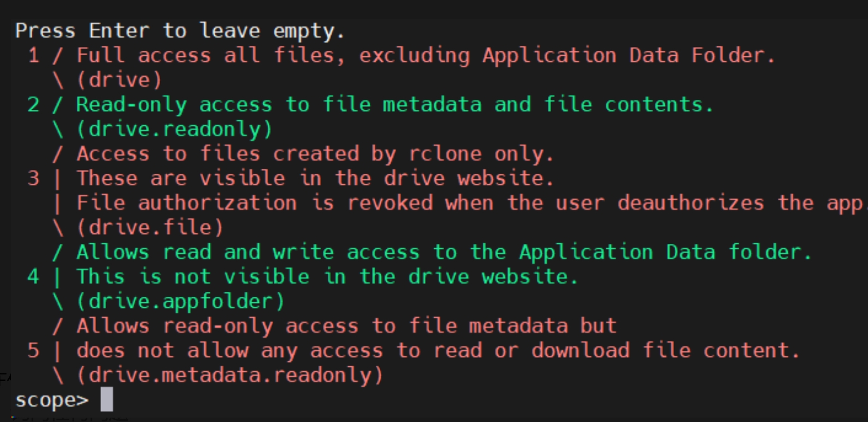This screenshot has height=422, width=868.
Task: Click option number 3 in the list
Action: [34, 178]
